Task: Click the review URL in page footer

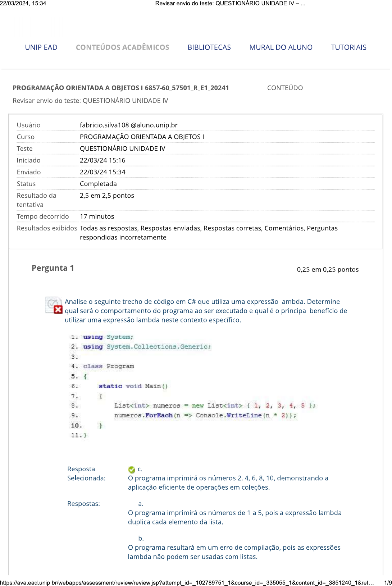Action: point(187,582)
